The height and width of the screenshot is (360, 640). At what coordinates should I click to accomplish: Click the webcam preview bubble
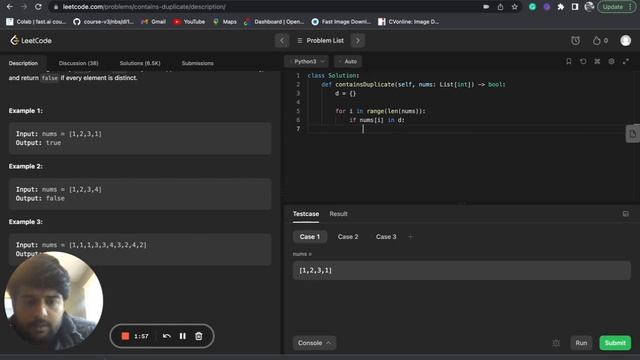53,301
